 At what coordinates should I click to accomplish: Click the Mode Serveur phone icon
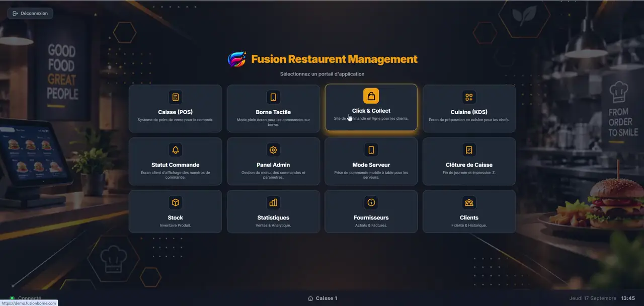coord(371,150)
